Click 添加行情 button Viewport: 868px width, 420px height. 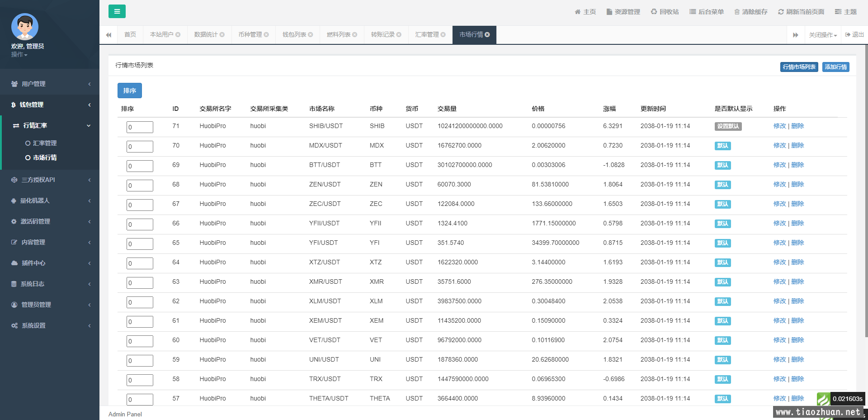836,67
